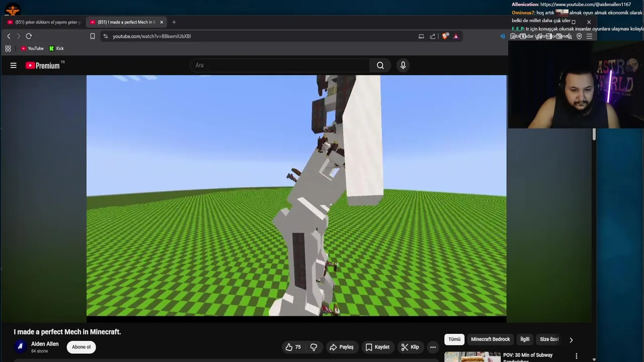Start voice search with microphone icon
644x362 pixels.
[403, 65]
